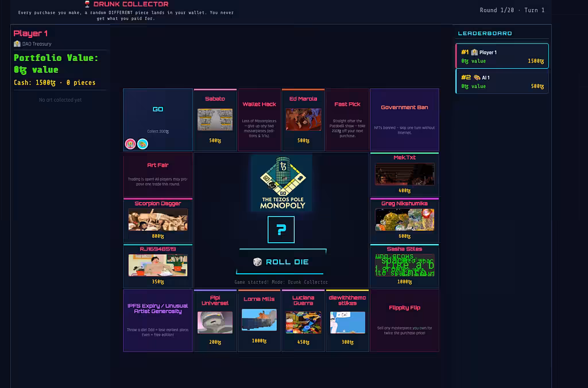The width and height of the screenshot is (588, 388).
Task: Click the Game started status message
Action: pyautogui.click(x=281, y=282)
